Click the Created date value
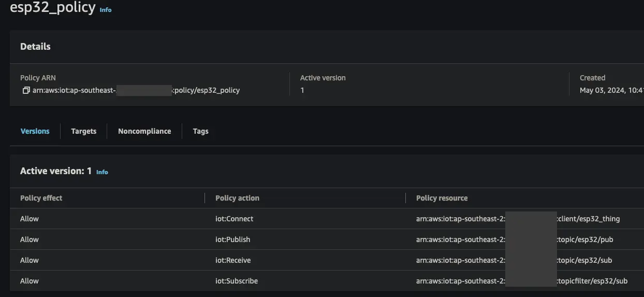The height and width of the screenshot is (297, 644). (x=611, y=90)
